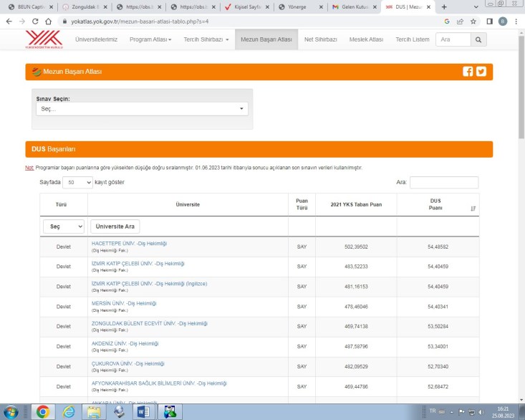Image resolution: width=525 pixels, height=420 pixels.
Task: Open the Facebook icon in Mezun Başarı Atlası header
Action: [x=468, y=71]
